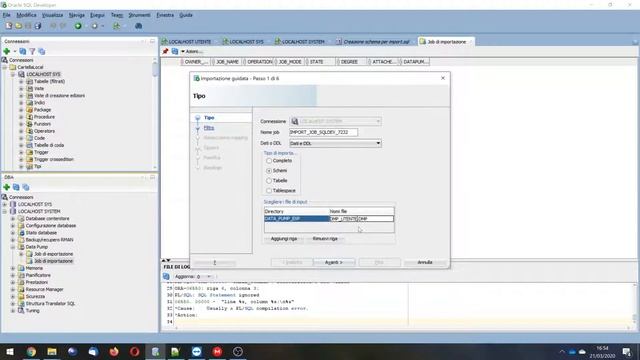The width and height of the screenshot is (640, 360).
Task: Select the Tabelle import type radio button
Action: point(269,180)
